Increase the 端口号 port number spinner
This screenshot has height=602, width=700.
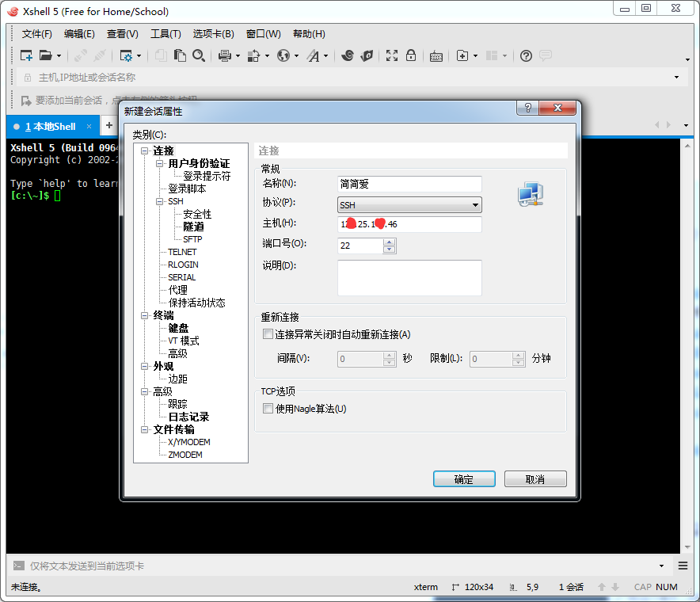pos(390,242)
